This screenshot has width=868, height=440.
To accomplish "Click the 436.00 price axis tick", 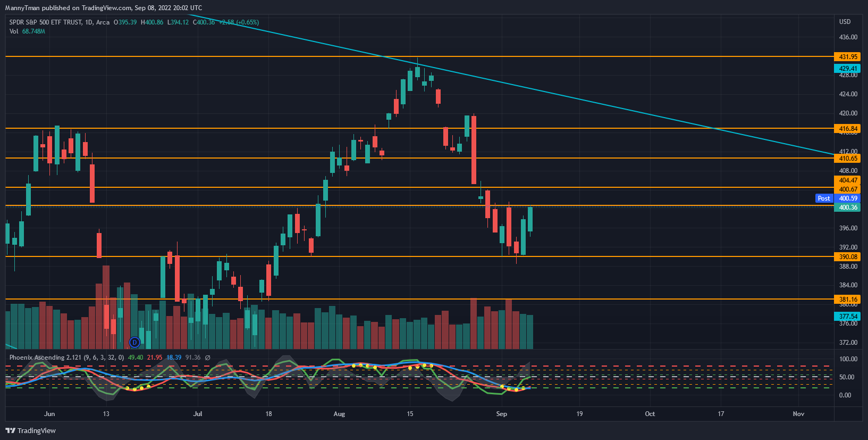I will coord(848,37).
